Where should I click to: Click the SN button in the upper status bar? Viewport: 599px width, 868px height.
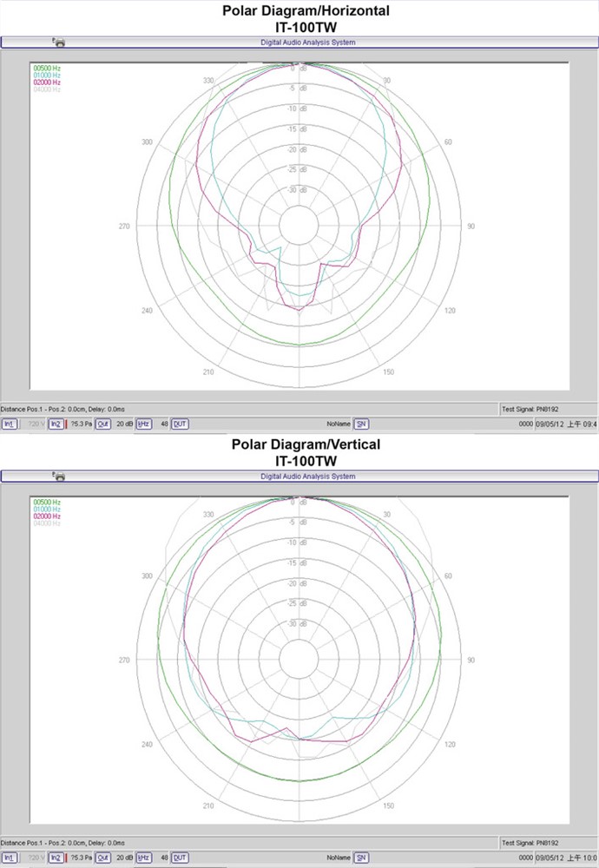(361, 424)
